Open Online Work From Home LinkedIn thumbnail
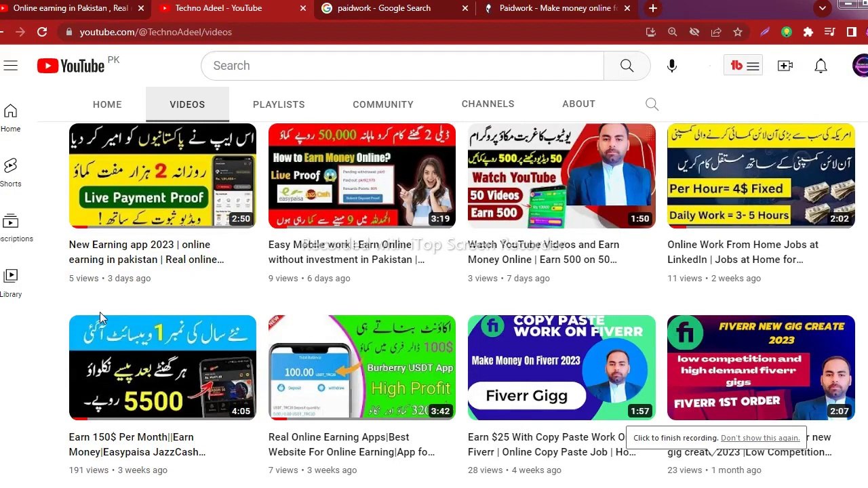 pyautogui.click(x=761, y=176)
